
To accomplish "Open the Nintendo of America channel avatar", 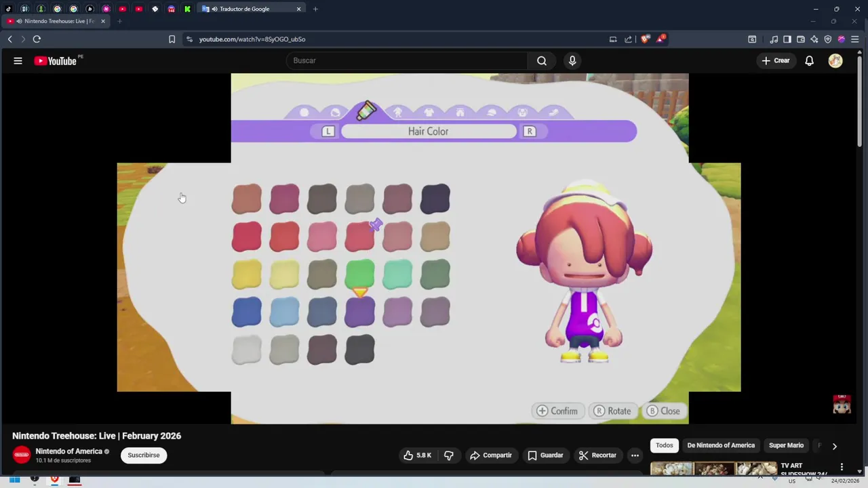I will pyautogui.click(x=22, y=455).
